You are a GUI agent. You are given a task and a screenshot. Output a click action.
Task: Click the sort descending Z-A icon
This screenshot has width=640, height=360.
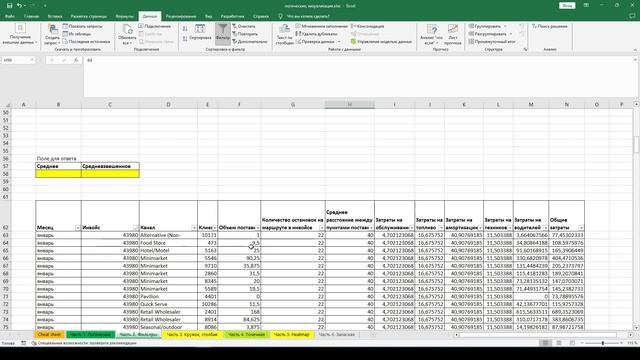tap(185, 39)
